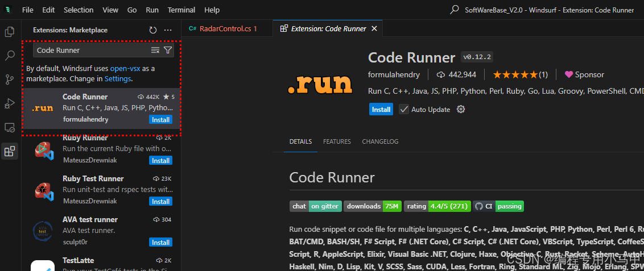
Task: Switch to the FEATURES tab
Action: click(337, 141)
